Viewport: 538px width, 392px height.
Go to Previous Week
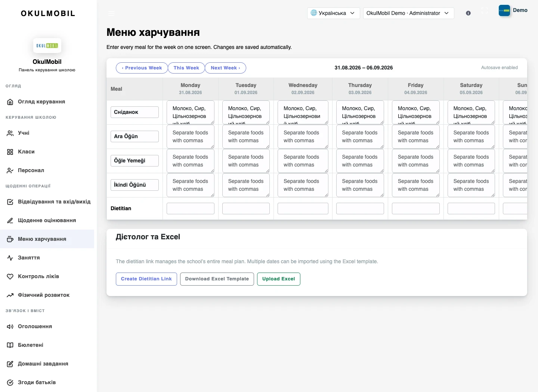click(x=142, y=68)
